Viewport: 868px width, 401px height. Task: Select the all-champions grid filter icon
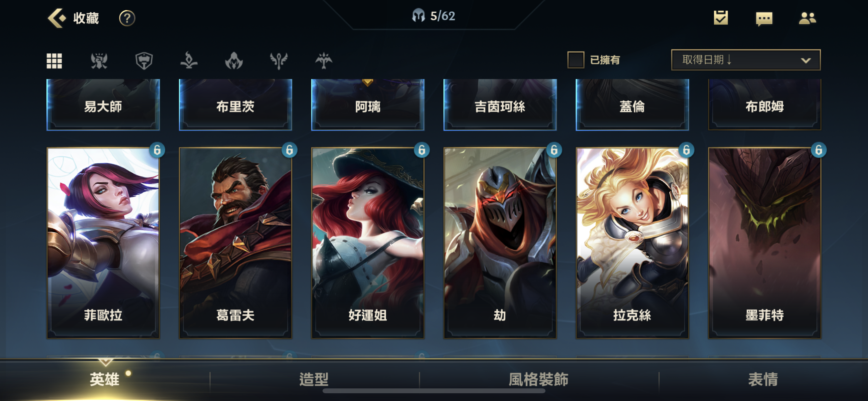(x=54, y=61)
